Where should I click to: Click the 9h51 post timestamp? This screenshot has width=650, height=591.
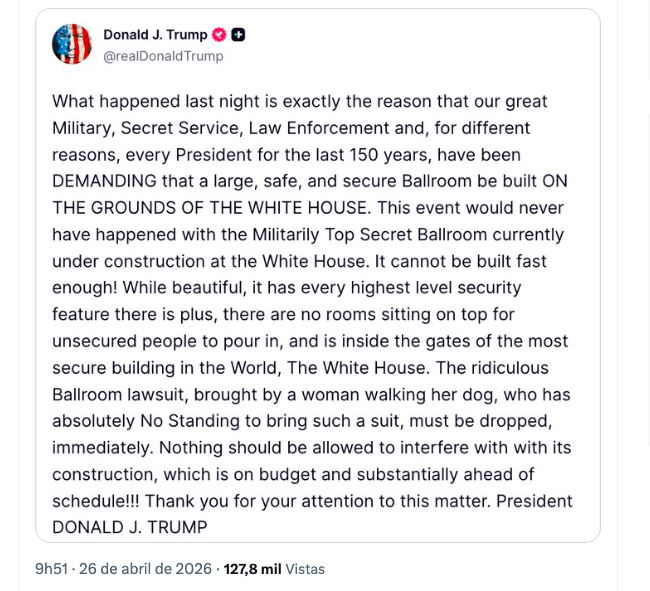tap(51, 568)
